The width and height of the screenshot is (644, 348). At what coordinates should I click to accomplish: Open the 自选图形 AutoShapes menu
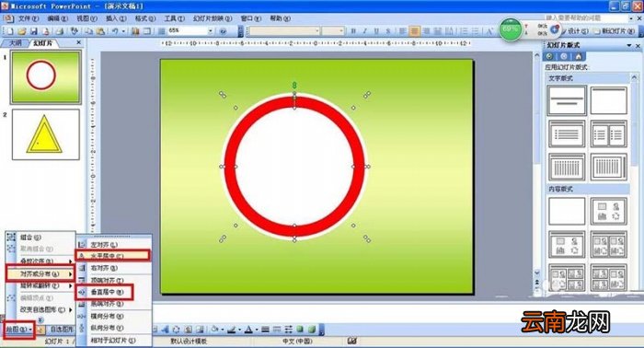(x=62, y=330)
